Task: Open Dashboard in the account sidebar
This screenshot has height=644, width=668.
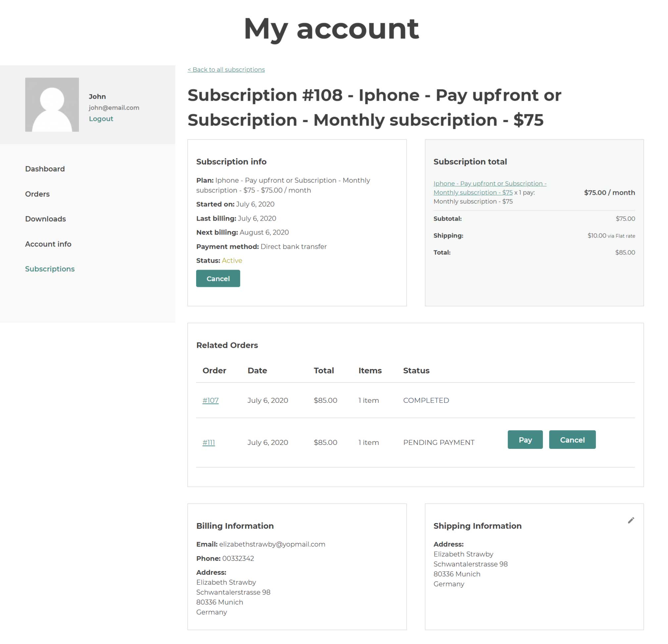Action: pyautogui.click(x=45, y=169)
